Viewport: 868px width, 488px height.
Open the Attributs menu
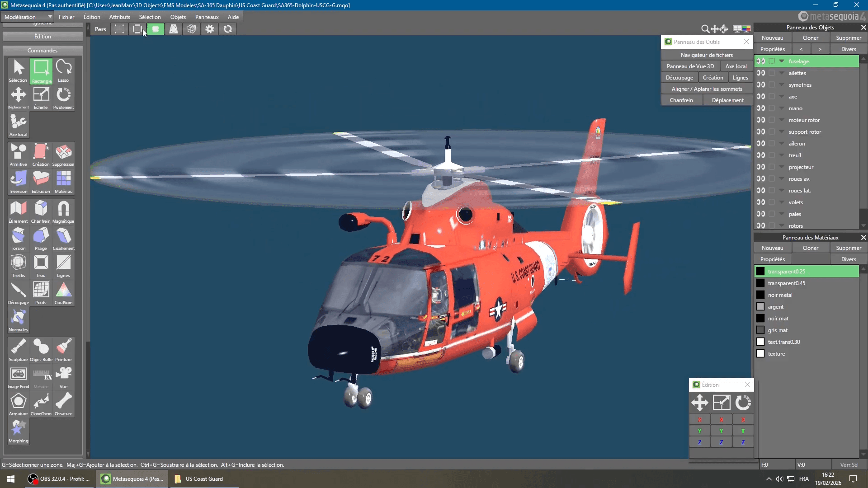[120, 17]
